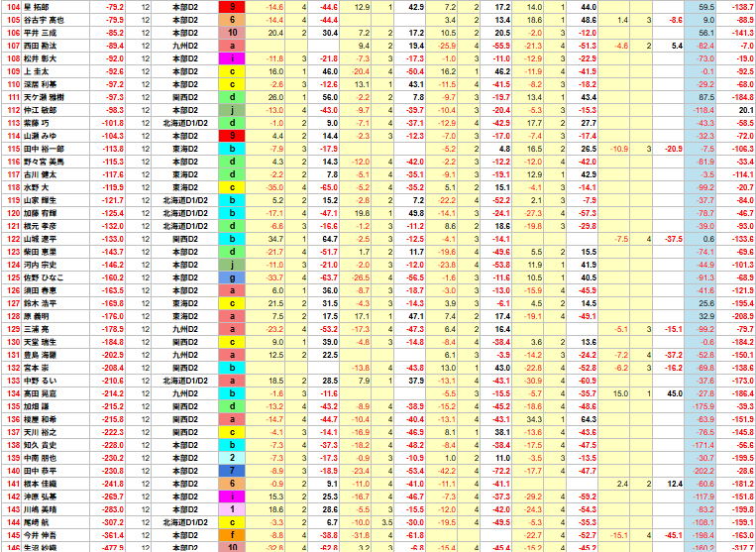Viewport: 756px width, 552px height.
Task: Select name 中野 るい
Action: click(x=40, y=381)
